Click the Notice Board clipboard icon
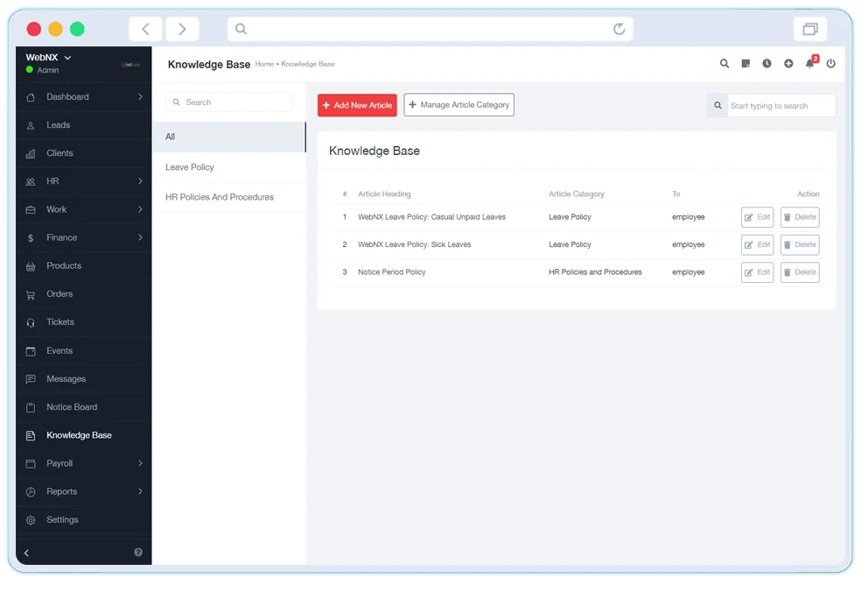Screen dimensions: 868x592 31,407
